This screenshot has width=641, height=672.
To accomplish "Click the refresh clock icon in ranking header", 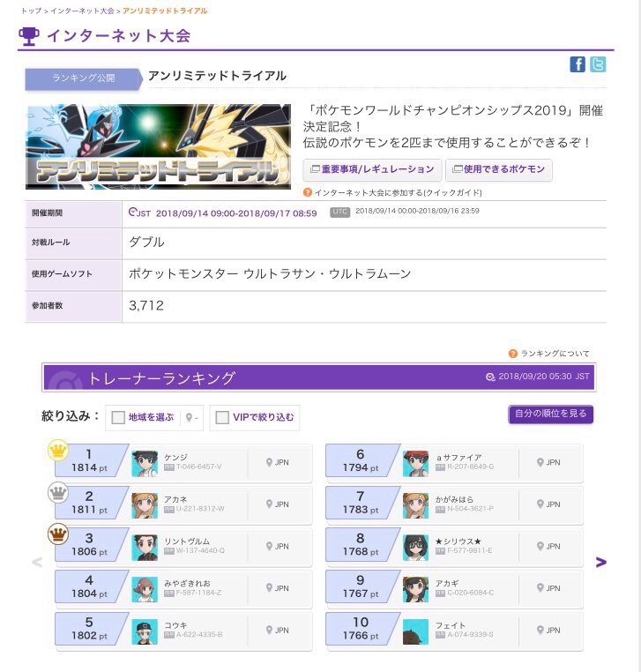I will 490,377.
